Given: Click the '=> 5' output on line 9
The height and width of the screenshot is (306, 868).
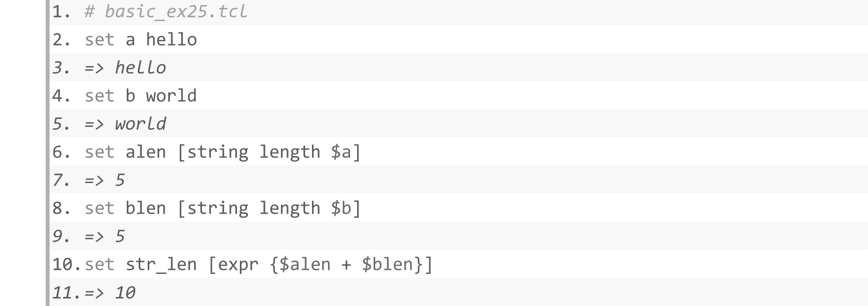Looking at the screenshot, I should click(105, 236).
